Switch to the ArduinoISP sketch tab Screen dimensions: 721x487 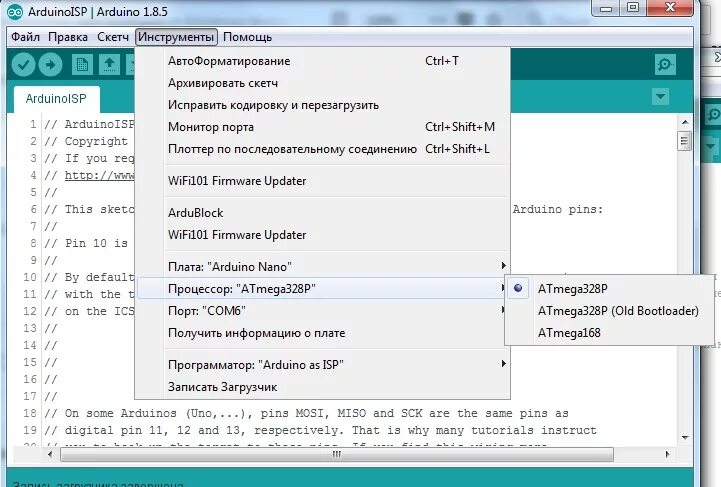[56, 99]
